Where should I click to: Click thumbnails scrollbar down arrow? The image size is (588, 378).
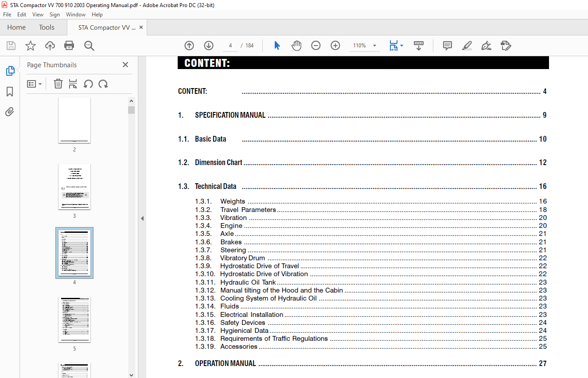(x=131, y=374)
